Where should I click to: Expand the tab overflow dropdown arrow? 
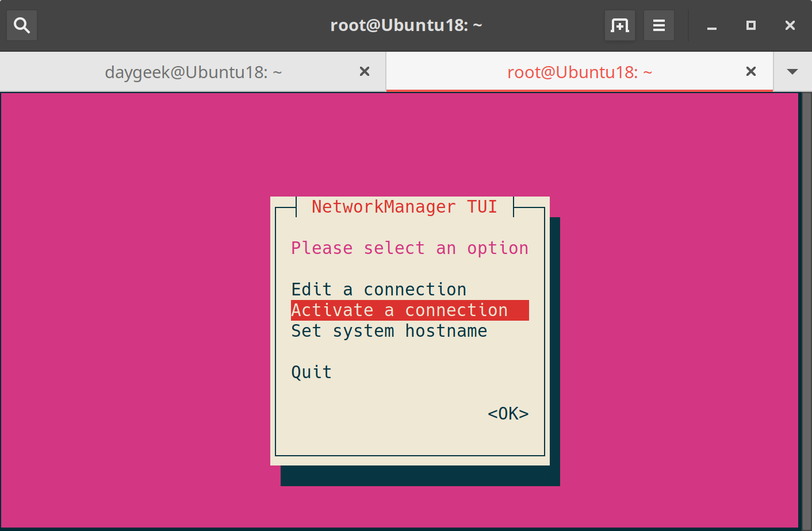(x=792, y=71)
